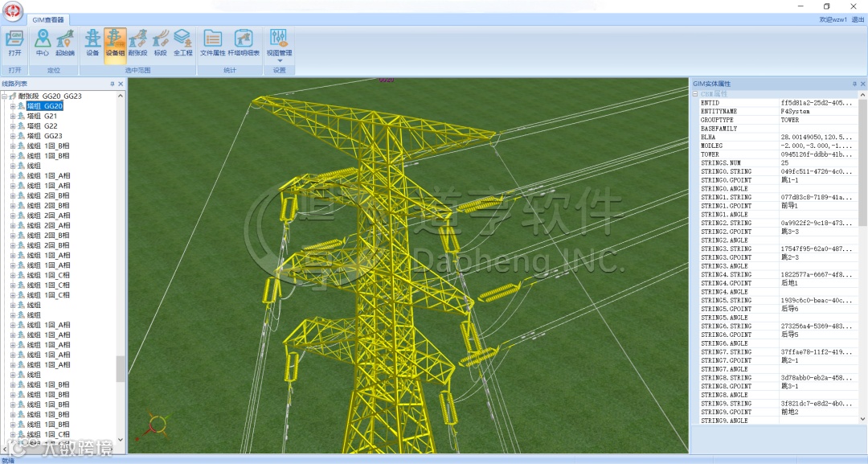Collapse the 耐张段 GG20_GG23 root node

coord(4,96)
